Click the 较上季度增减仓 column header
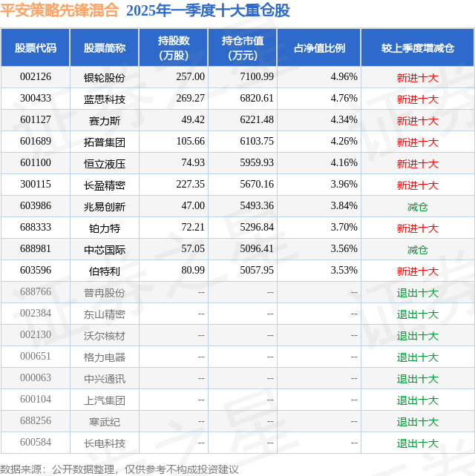Screen dimensions: 475x476 click(418, 48)
